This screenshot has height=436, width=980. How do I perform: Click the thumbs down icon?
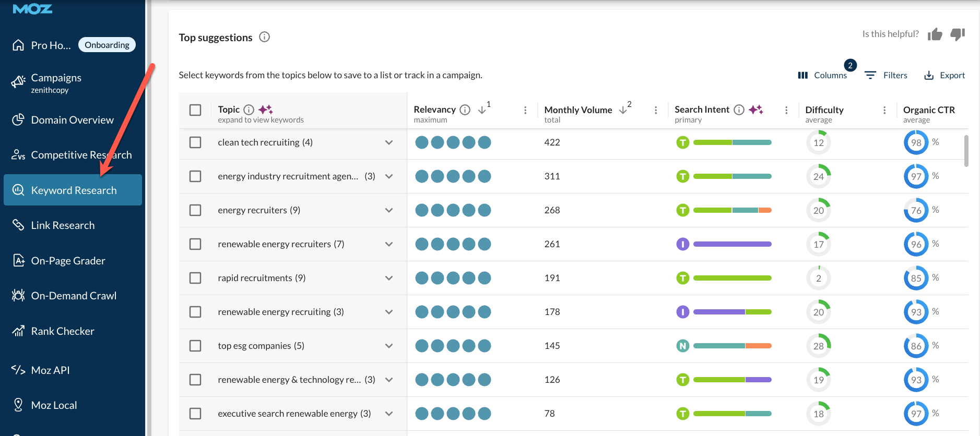(x=958, y=34)
